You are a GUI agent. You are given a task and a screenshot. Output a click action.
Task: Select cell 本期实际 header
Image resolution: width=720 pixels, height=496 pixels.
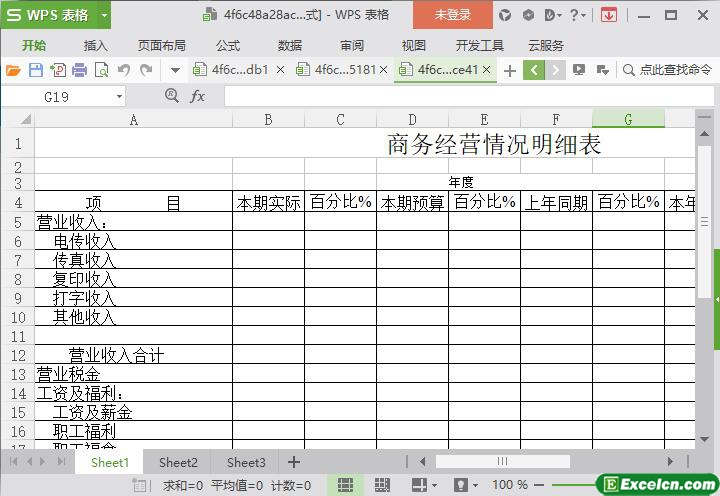click(269, 202)
